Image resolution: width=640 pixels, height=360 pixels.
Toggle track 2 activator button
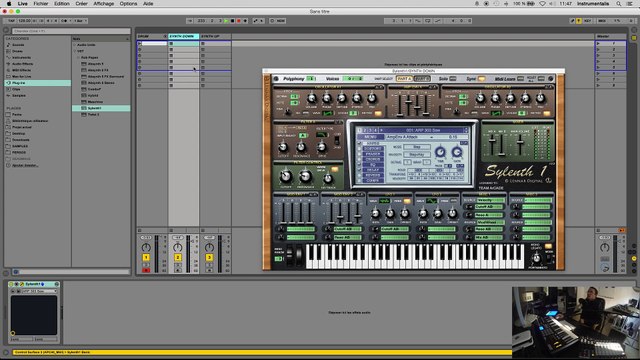point(178,258)
